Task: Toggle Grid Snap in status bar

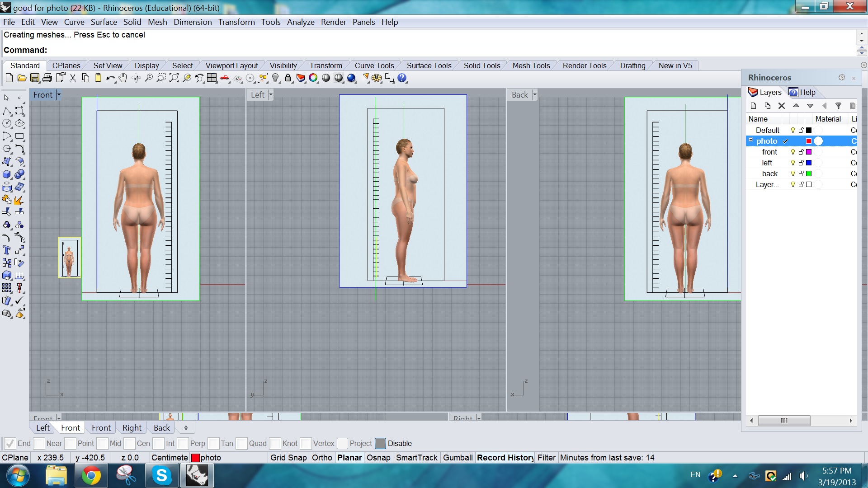Action: click(x=288, y=458)
